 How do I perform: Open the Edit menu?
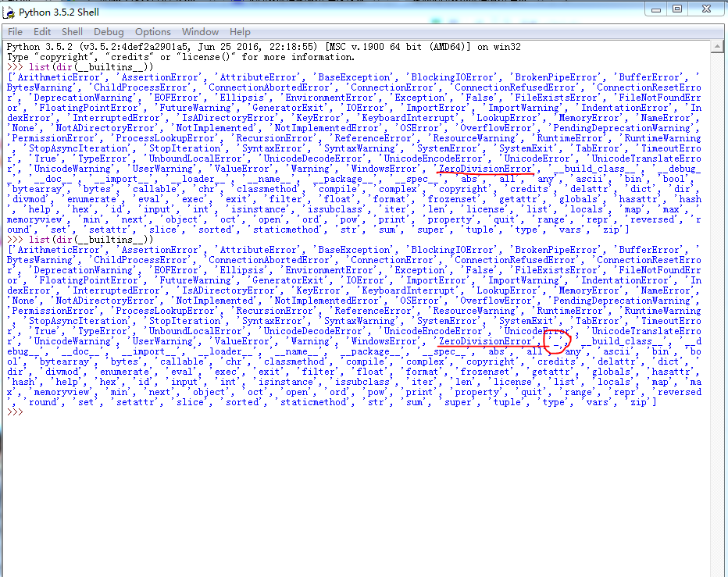point(42,32)
